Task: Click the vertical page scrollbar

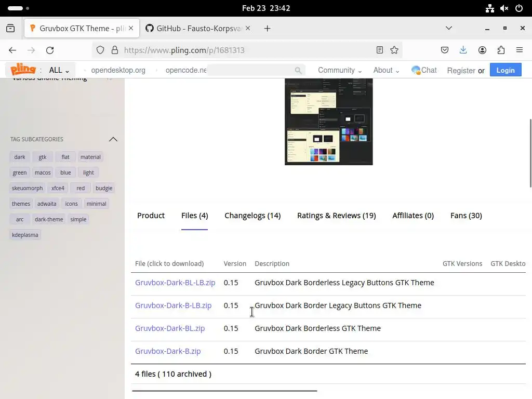Action: pyautogui.click(x=530, y=153)
